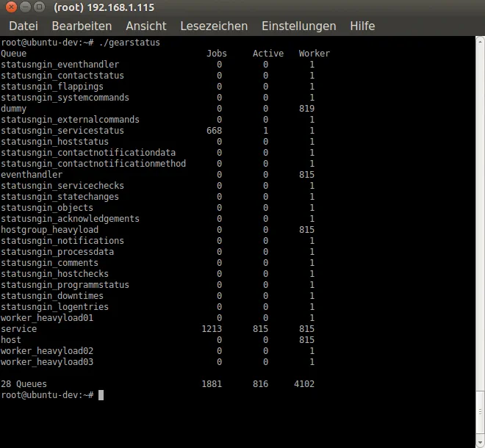
Task: Click the statusngin_acknowledgements queue name
Action: [70, 219]
